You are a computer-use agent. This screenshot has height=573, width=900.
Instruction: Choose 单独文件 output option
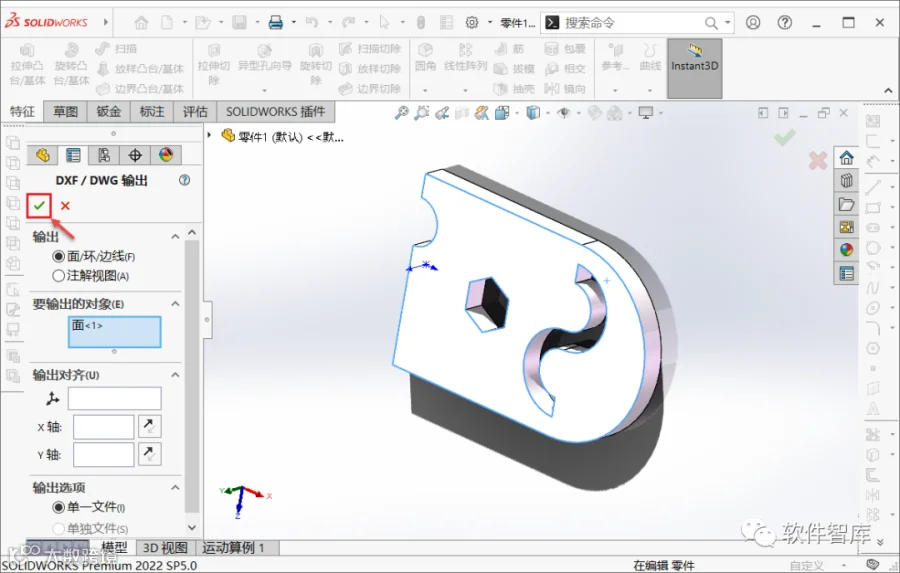pos(58,528)
